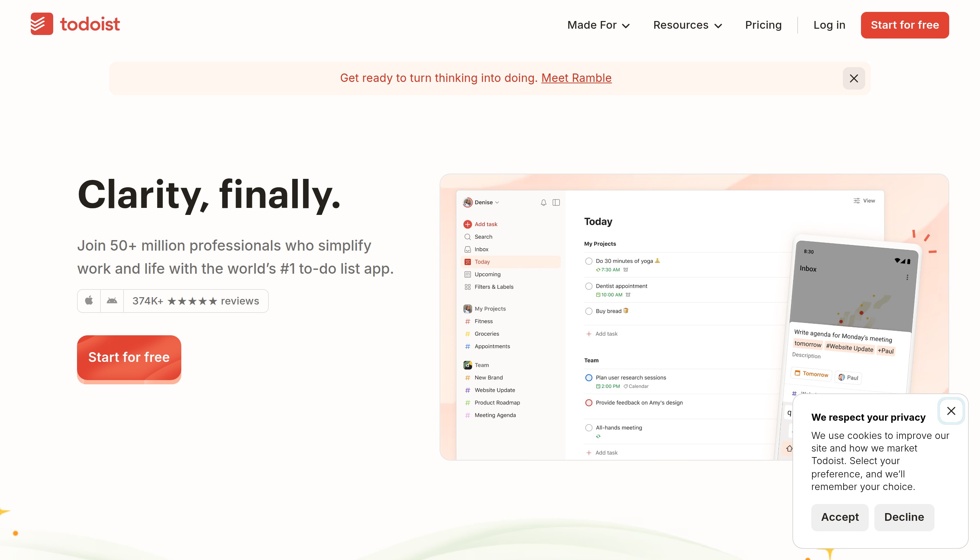Click the red Add task plus icon
The height and width of the screenshot is (560, 980).
click(x=467, y=224)
